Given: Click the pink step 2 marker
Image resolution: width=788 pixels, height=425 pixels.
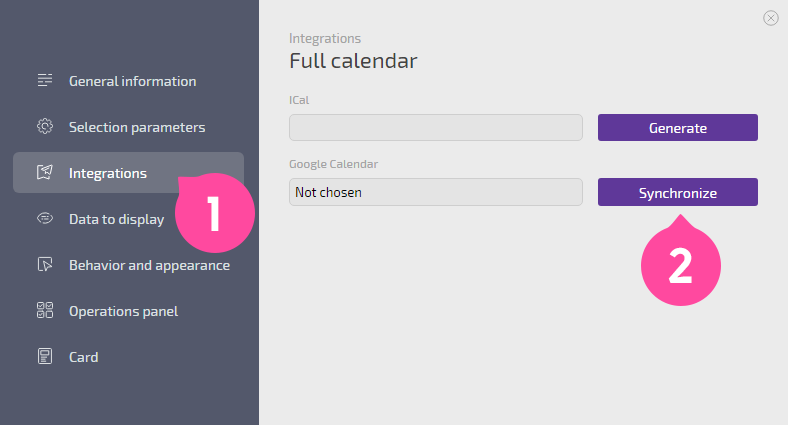Looking at the screenshot, I should pyautogui.click(x=680, y=264).
